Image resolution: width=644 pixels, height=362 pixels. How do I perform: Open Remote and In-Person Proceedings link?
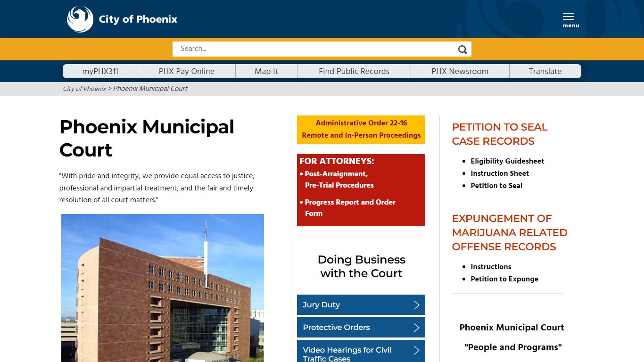[361, 135]
